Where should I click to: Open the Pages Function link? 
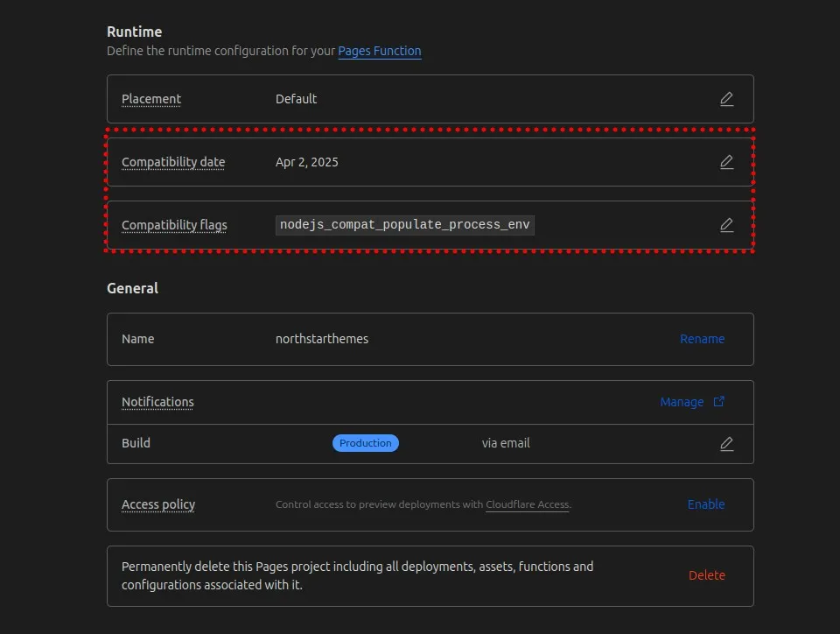point(379,51)
